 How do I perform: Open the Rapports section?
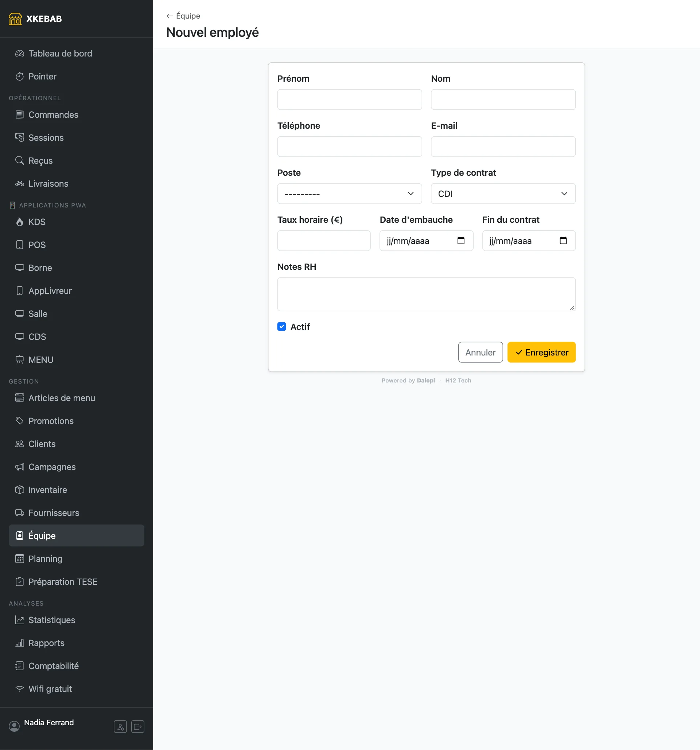(x=77, y=643)
